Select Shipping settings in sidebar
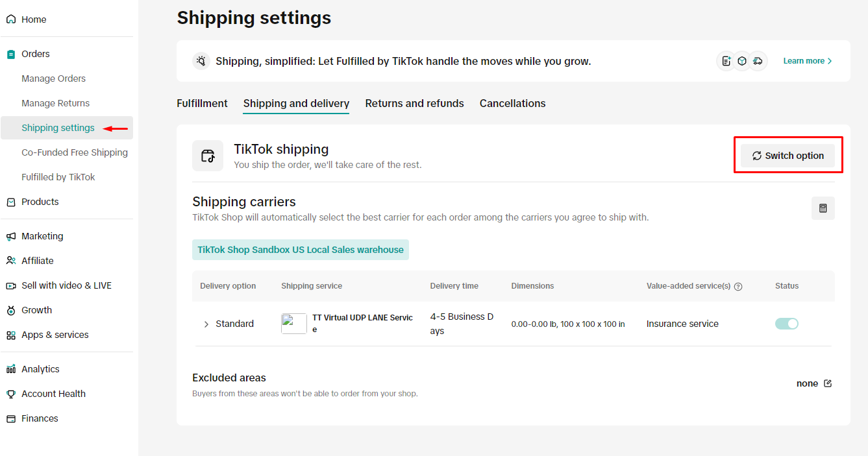This screenshot has height=456, width=868. [67, 128]
